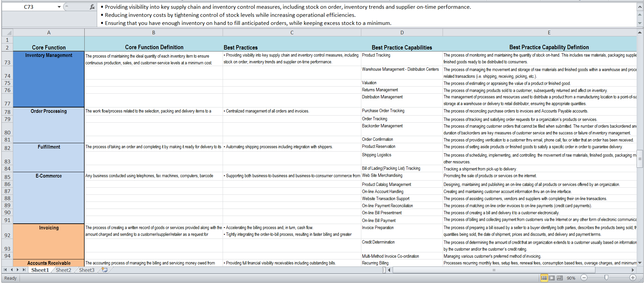The height and width of the screenshot is (283, 644).
Task: Select column B header
Action: (153, 33)
